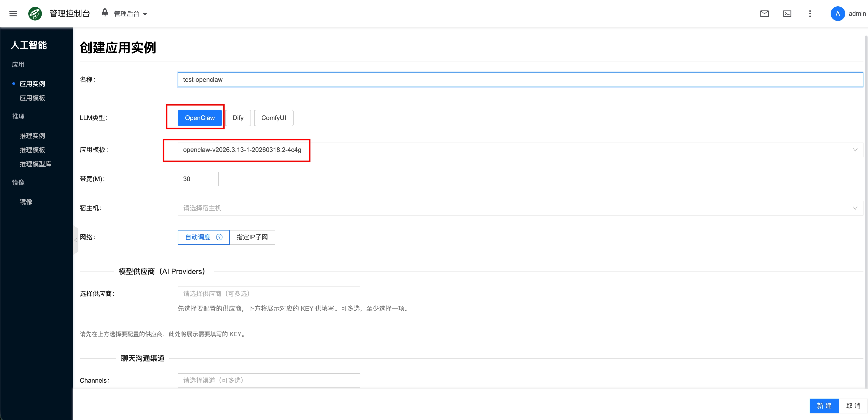This screenshot has width=868, height=420.
Task: Open the hamburger navigation menu
Action: click(x=13, y=14)
